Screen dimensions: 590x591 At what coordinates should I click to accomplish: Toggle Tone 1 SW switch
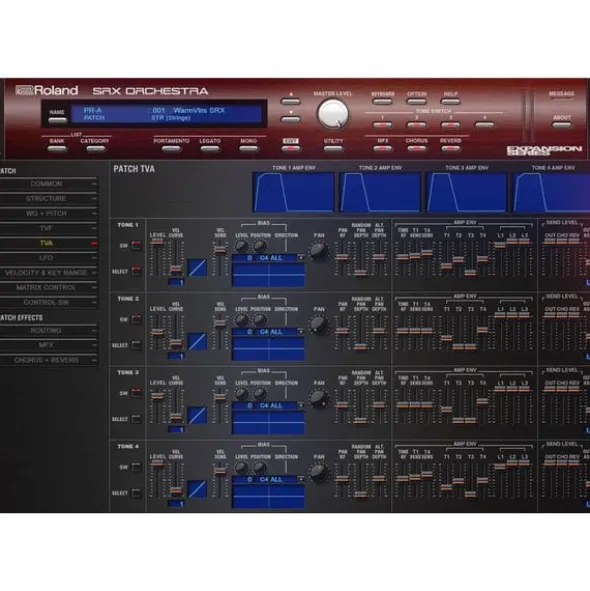tap(136, 245)
